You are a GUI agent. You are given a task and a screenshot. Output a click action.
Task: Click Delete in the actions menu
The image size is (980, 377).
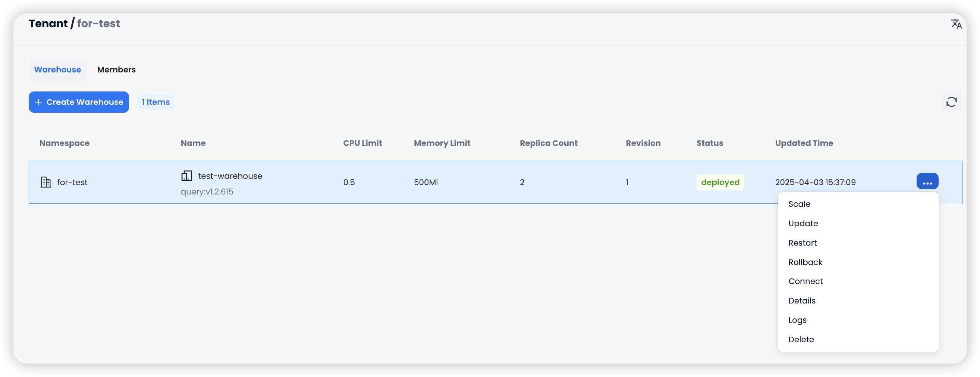click(x=801, y=340)
